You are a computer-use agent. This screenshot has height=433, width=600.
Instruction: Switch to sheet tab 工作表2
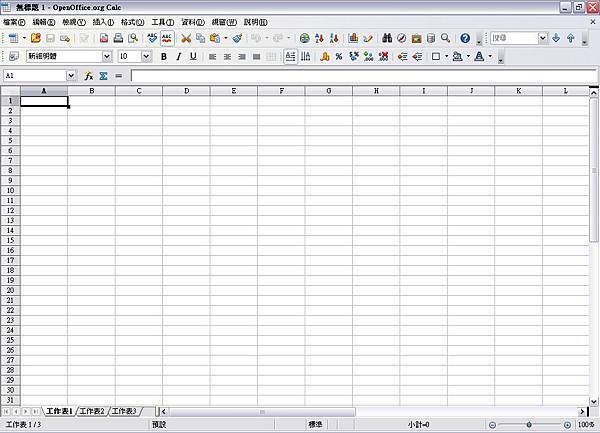click(92, 411)
